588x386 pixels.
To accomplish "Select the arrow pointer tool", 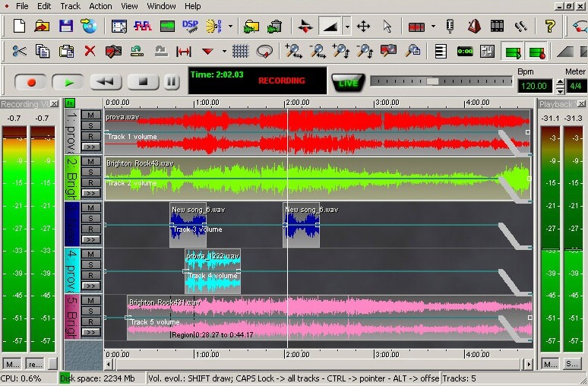I will 387,27.
